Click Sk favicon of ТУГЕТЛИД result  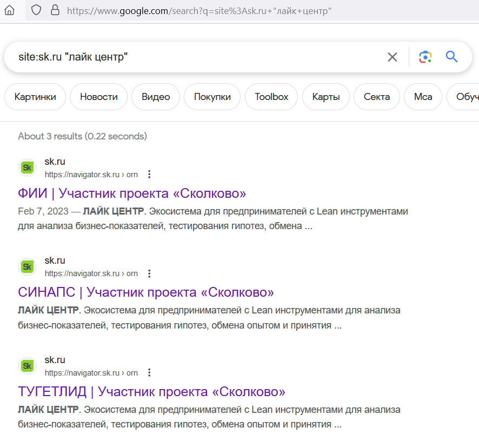pos(27,366)
